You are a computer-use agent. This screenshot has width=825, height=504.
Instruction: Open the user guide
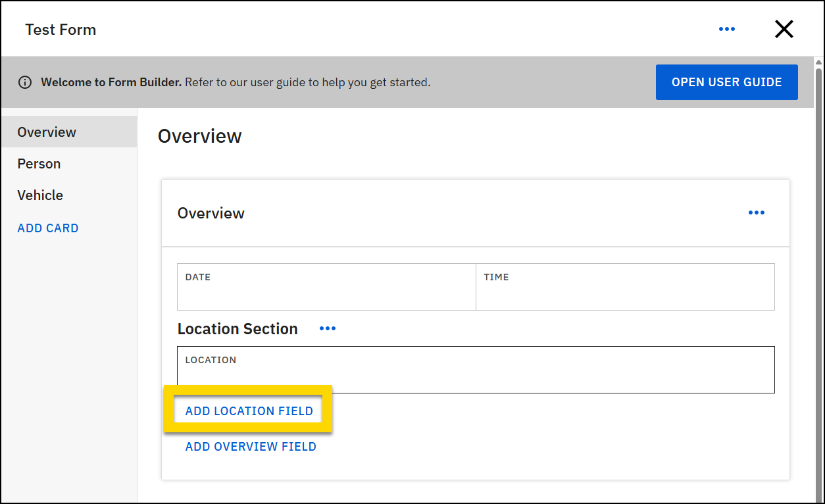[726, 82]
